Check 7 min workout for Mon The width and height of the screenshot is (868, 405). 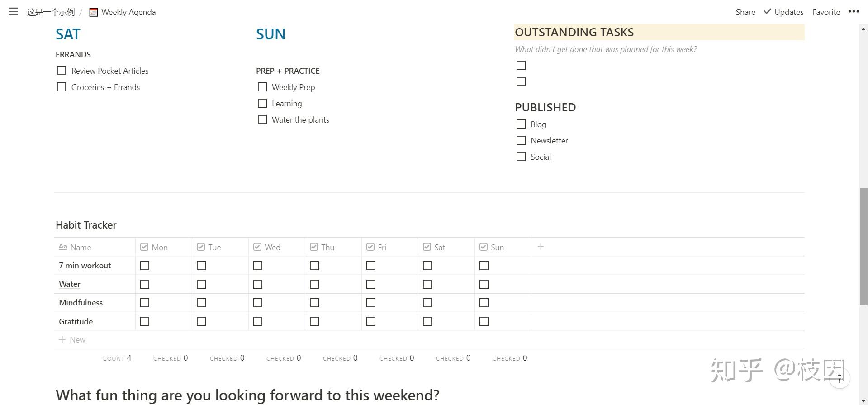(145, 266)
